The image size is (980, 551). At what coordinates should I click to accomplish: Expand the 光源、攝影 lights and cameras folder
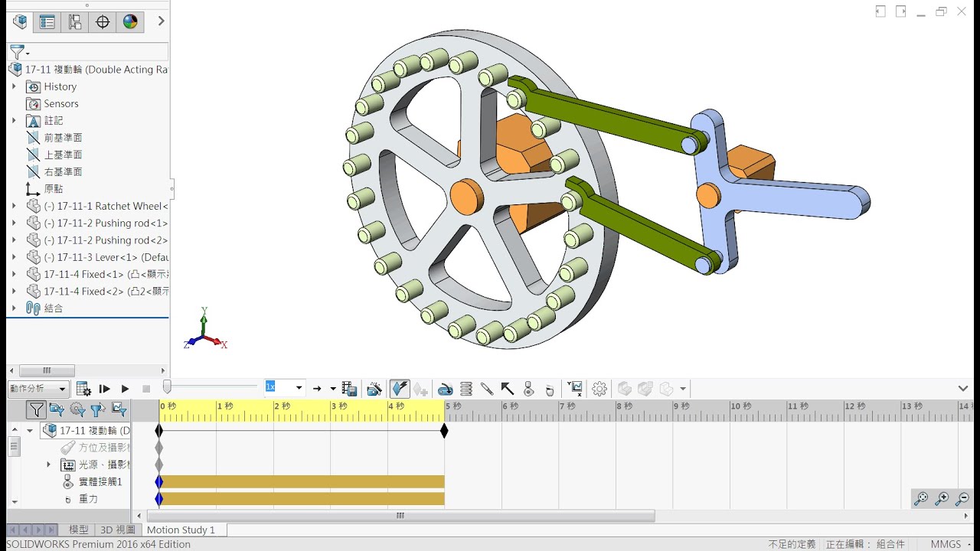tap(48, 465)
